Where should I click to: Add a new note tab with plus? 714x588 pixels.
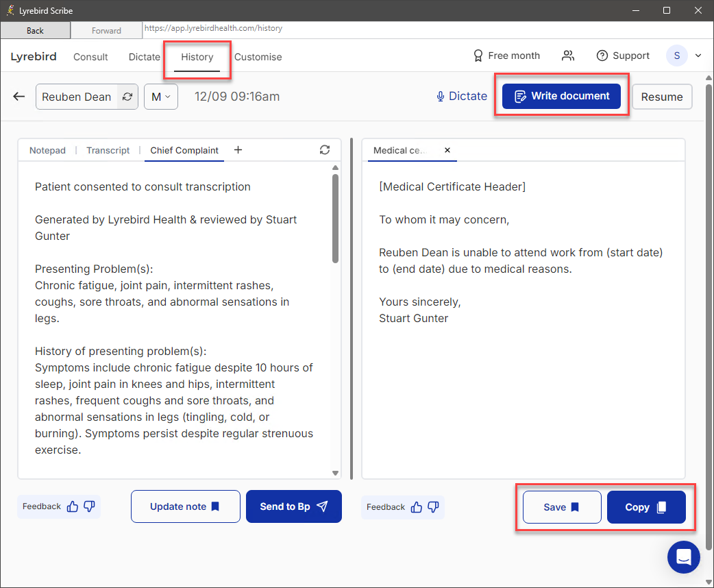coord(238,150)
